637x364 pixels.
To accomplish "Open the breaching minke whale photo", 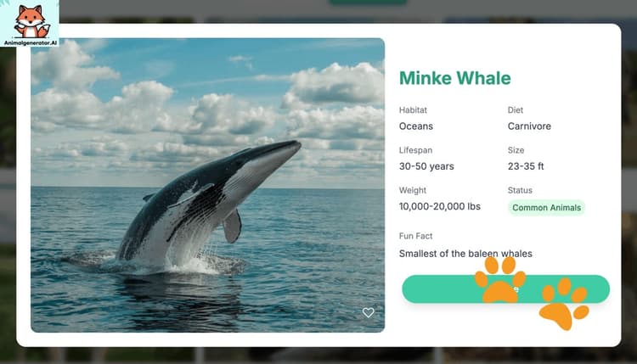I will point(207,185).
